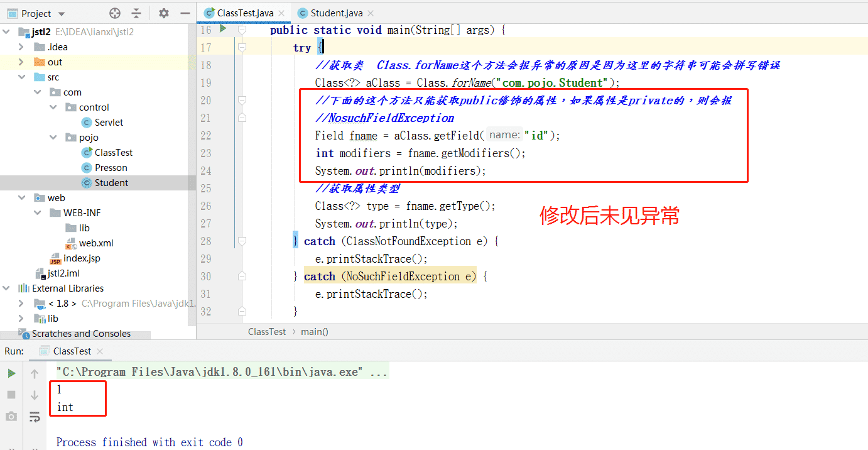Click the locate/scroll-from-source target icon
Viewport: 868px width, 450px height.
pos(114,13)
